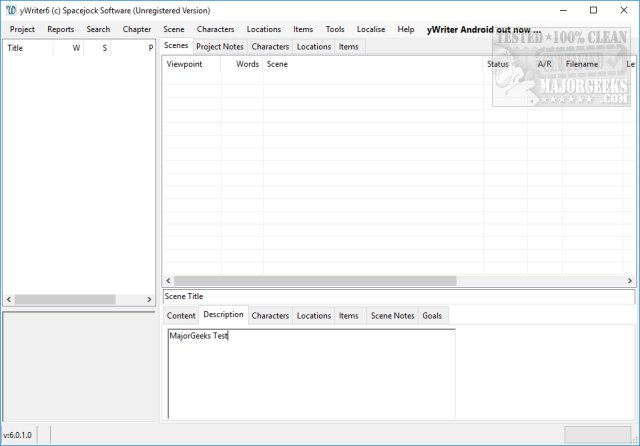
Task: Open the Locations menu in menu bar
Action: tap(264, 29)
